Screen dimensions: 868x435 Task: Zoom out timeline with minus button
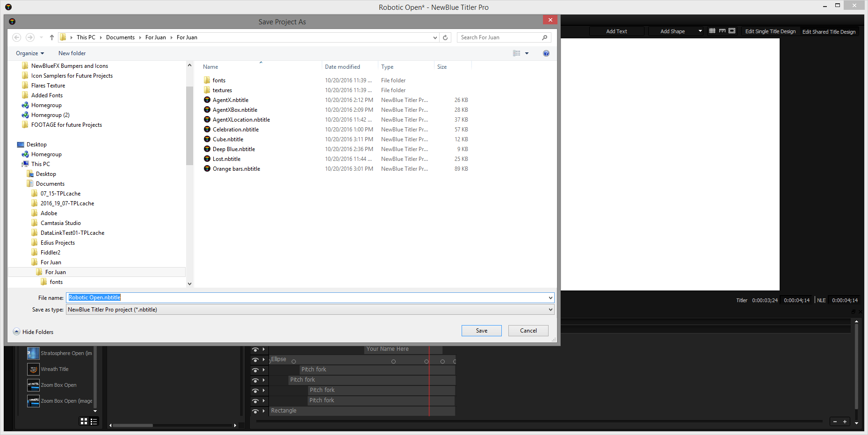835,422
